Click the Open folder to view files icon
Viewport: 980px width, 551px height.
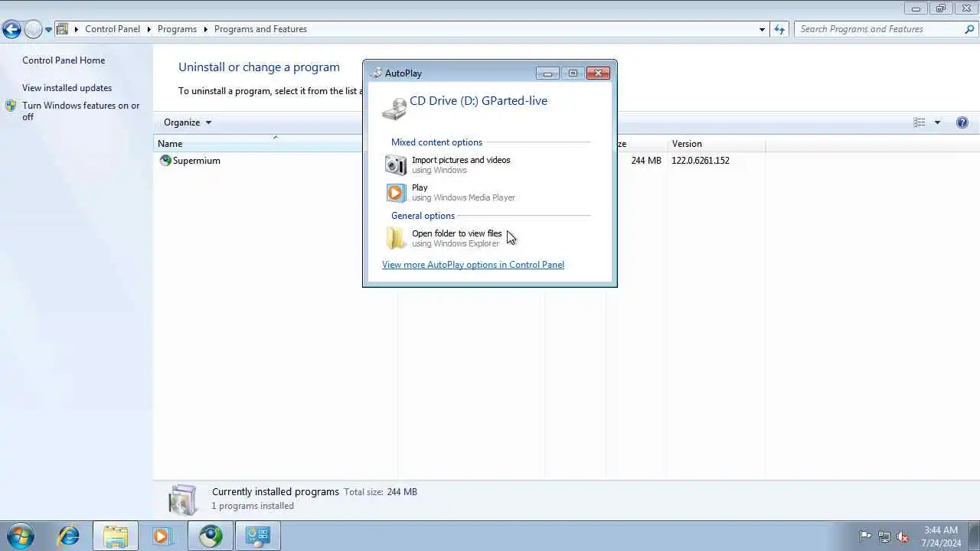tap(396, 238)
